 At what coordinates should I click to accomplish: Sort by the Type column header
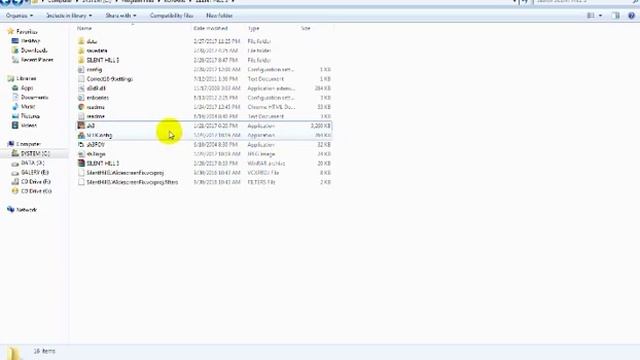(253, 28)
